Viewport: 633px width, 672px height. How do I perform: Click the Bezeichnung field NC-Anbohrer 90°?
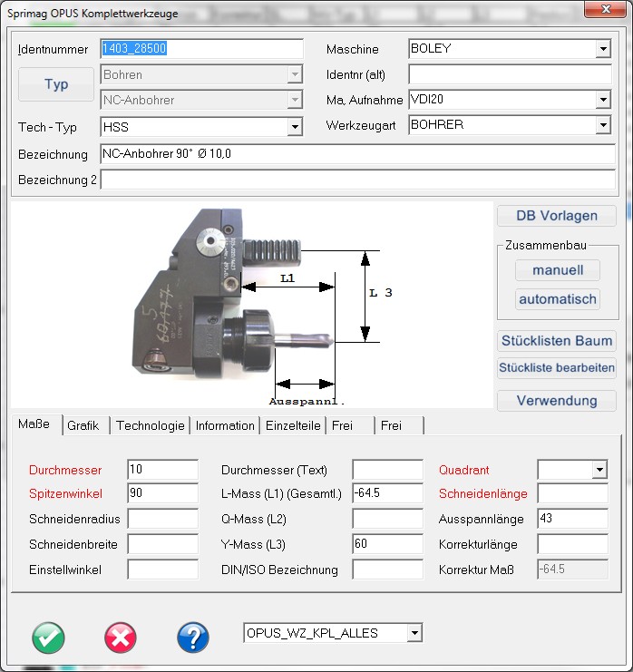358,154
